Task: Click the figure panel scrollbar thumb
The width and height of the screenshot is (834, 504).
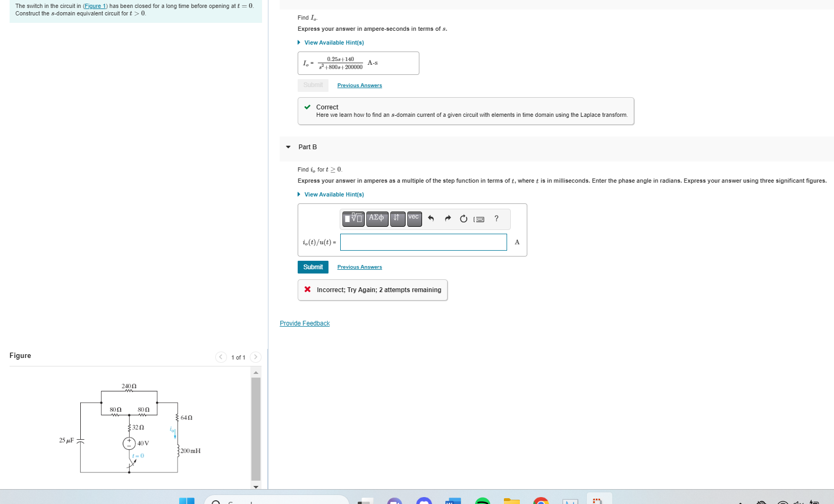Action: tap(256, 428)
